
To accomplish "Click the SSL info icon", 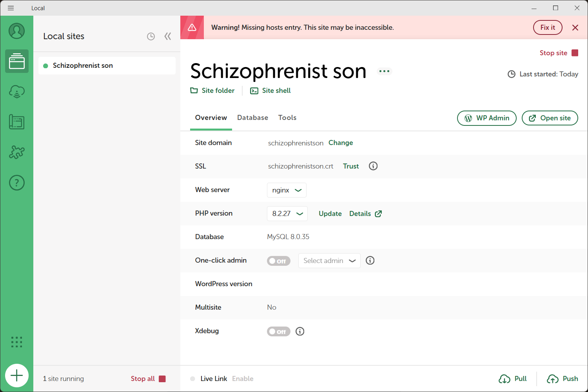I will coord(373,166).
